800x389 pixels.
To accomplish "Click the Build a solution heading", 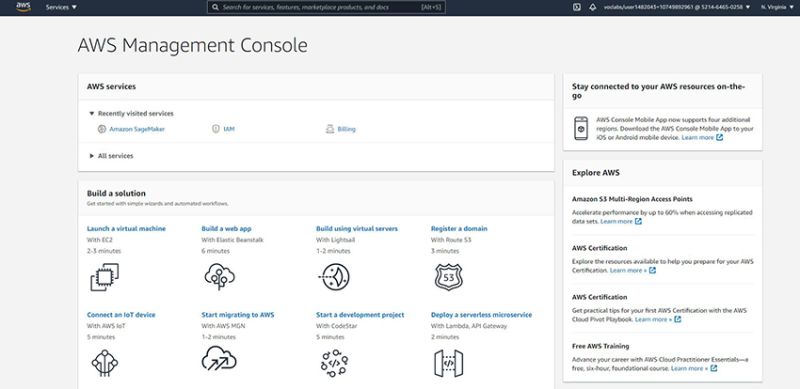I will pyautogui.click(x=116, y=193).
